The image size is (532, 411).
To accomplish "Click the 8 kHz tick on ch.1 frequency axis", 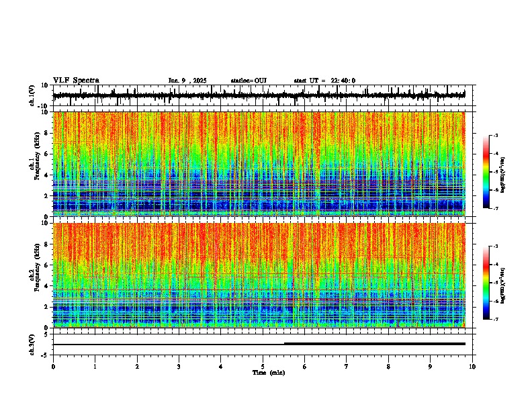I will pyautogui.click(x=46, y=133).
